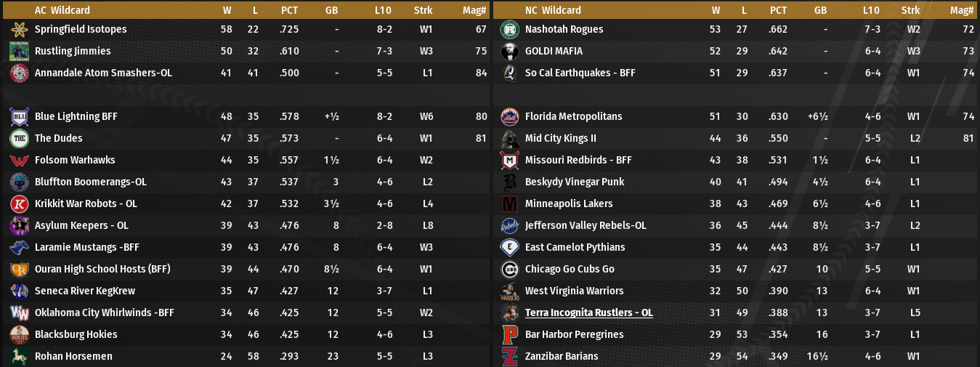Click the Blue Lightning BFF logo
The height and width of the screenshot is (367, 980).
coord(19,117)
